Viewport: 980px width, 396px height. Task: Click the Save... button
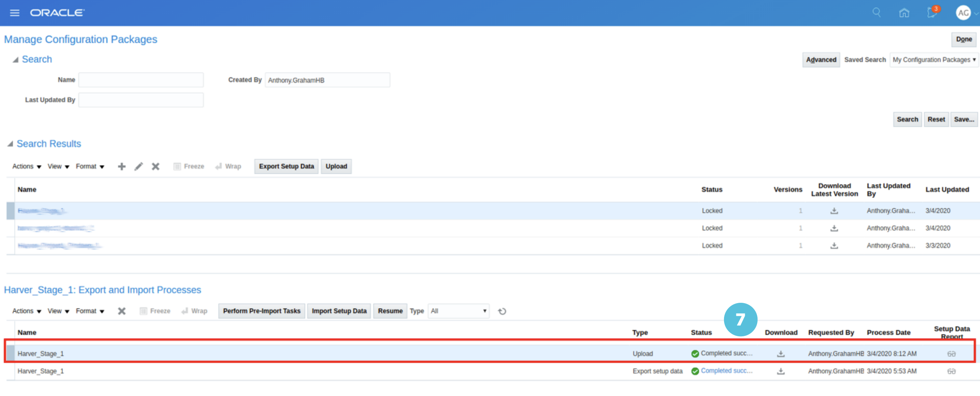point(964,119)
